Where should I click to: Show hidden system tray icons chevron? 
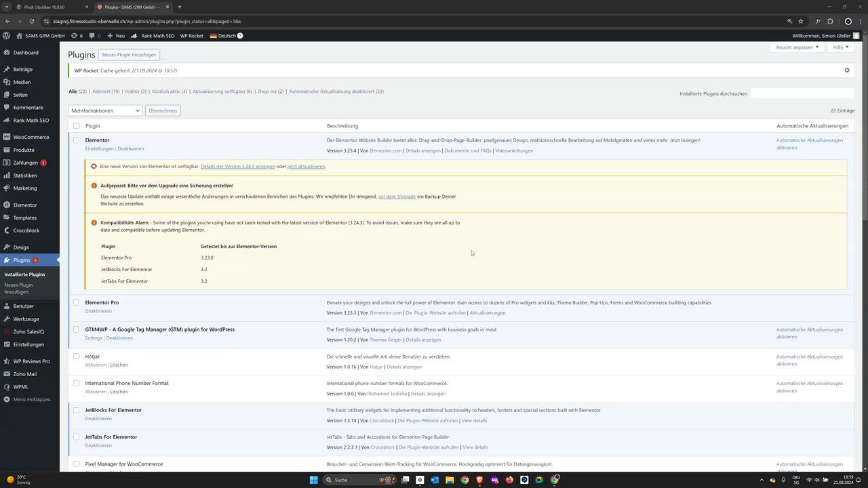762,480
